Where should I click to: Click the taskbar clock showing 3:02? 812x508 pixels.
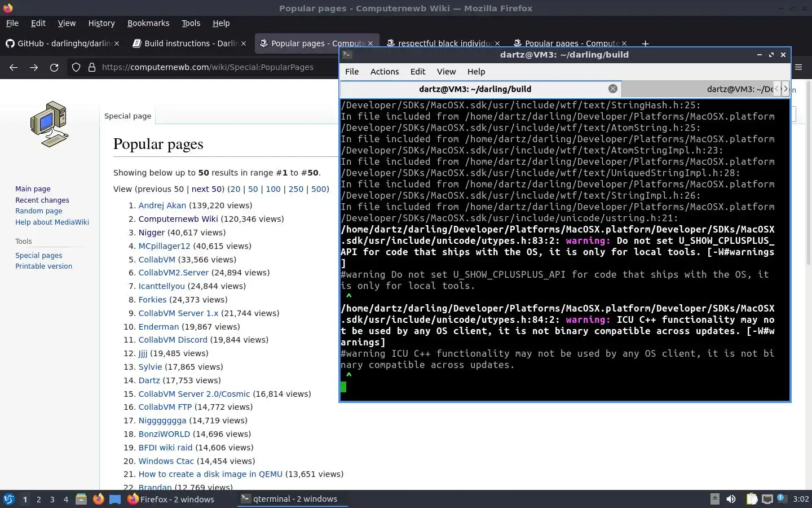pyautogui.click(x=801, y=499)
